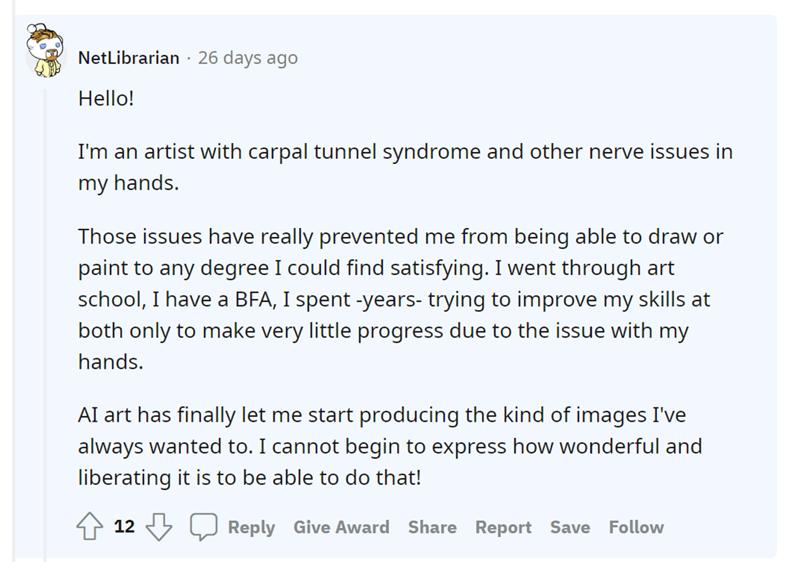The width and height of the screenshot is (788, 562).
Task: Click the vote count of 12
Action: tap(124, 527)
